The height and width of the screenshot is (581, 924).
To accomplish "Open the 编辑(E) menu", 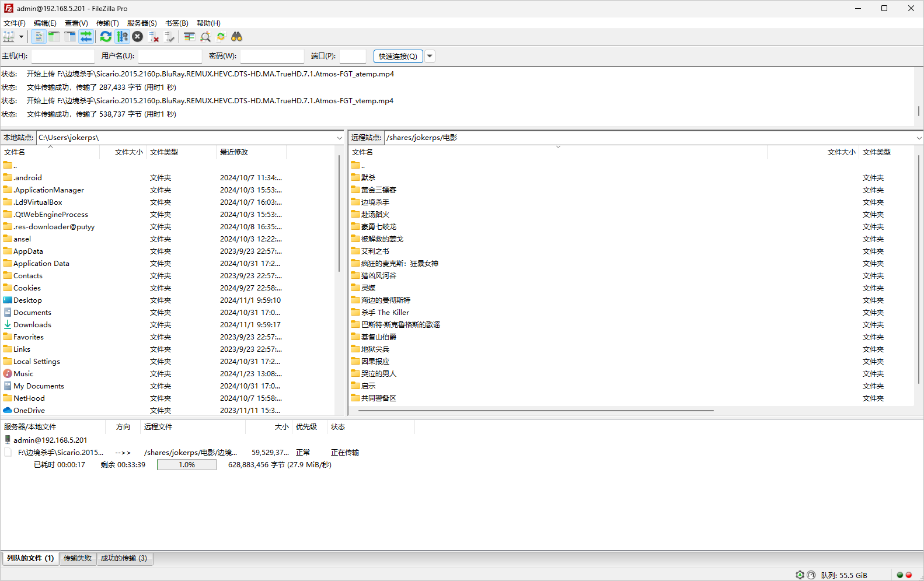I will [45, 23].
